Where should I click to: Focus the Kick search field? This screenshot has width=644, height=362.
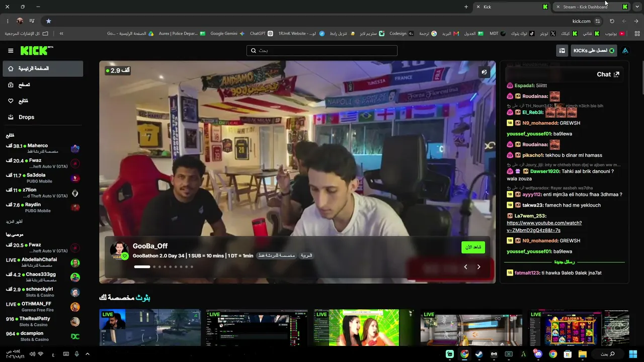322,50
